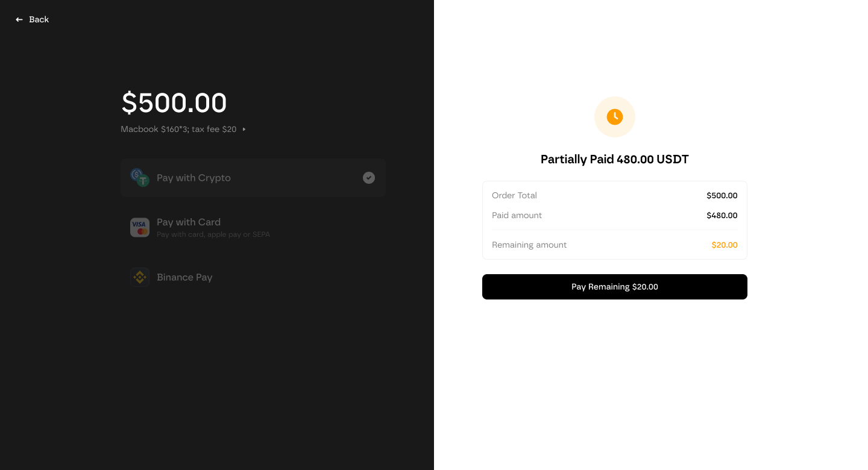Select the Pay with Card option
The image size is (868, 470).
[253, 227]
